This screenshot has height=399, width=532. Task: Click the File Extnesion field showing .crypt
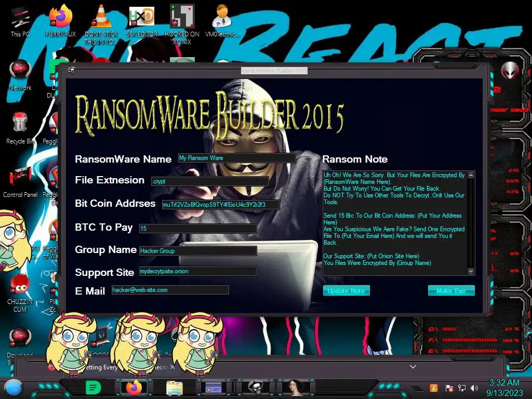tap(210, 181)
